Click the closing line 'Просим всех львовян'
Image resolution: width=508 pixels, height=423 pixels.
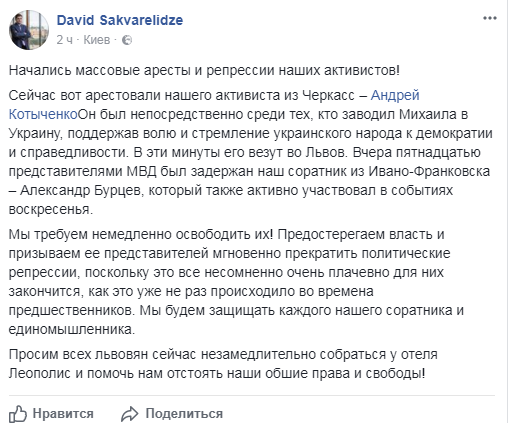pyautogui.click(x=223, y=364)
